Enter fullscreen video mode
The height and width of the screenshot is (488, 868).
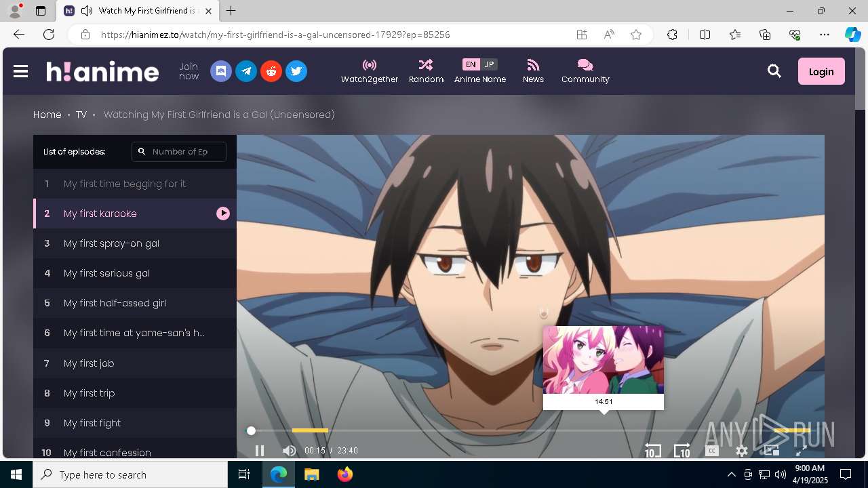click(x=801, y=451)
